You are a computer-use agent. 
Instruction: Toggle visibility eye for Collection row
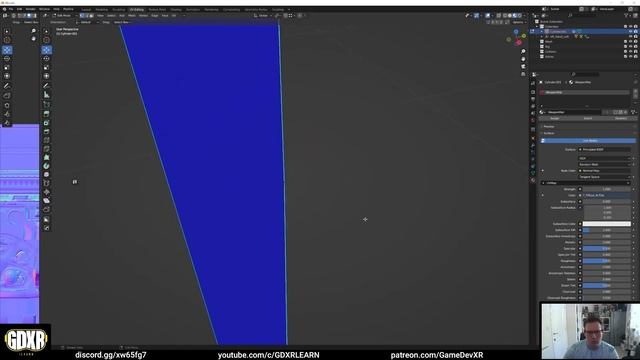(631, 27)
